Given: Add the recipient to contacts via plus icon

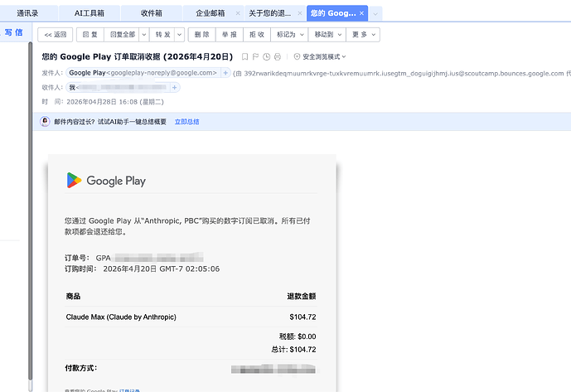Looking at the screenshot, I should pyautogui.click(x=174, y=88).
